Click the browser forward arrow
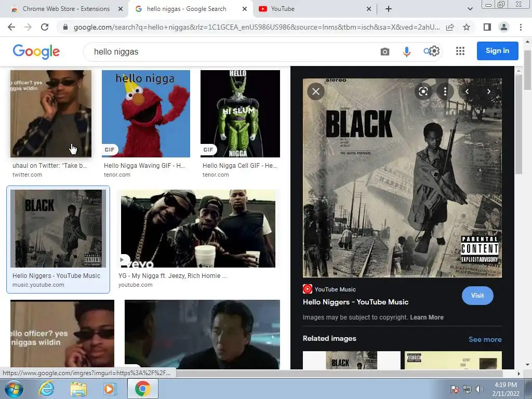 (x=28, y=27)
